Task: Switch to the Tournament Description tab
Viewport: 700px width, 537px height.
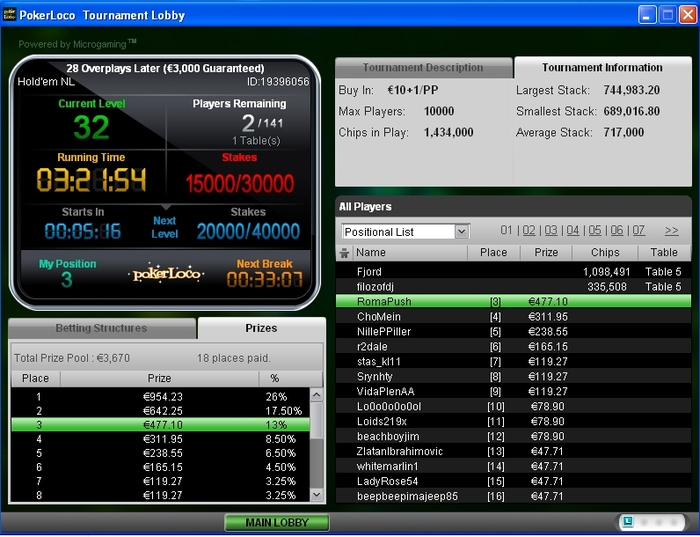Action: pos(423,67)
